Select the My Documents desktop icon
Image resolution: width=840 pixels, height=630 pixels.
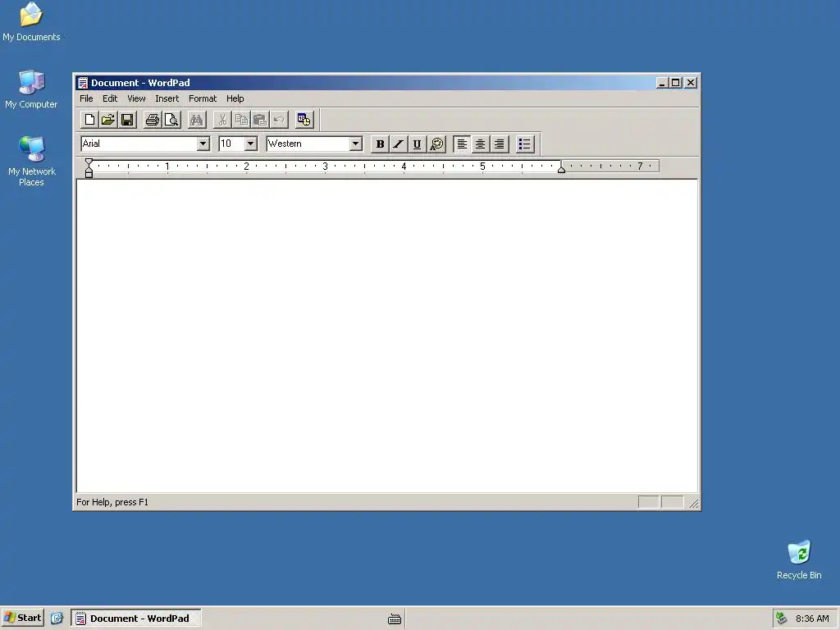click(x=31, y=22)
